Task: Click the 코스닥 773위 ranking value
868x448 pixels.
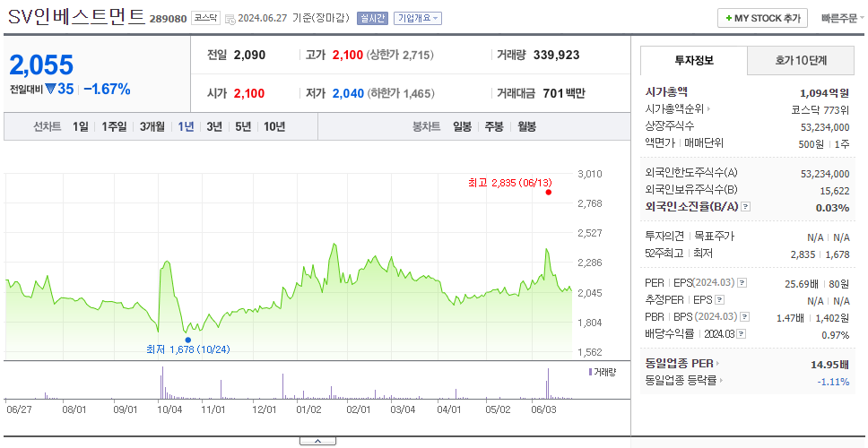Action: pos(820,109)
